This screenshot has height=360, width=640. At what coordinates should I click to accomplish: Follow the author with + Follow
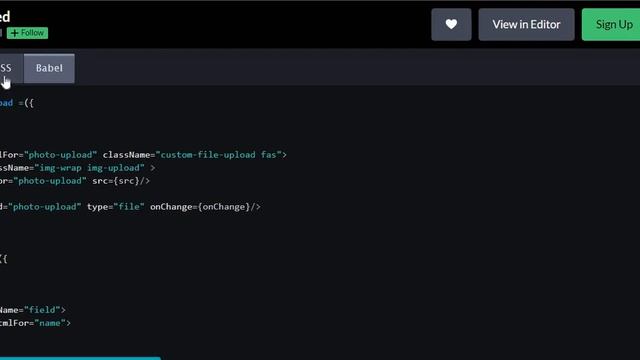tap(27, 33)
